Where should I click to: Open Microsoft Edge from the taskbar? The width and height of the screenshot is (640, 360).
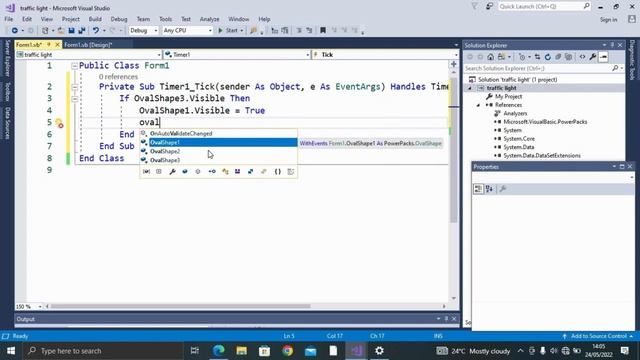click(219, 351)
